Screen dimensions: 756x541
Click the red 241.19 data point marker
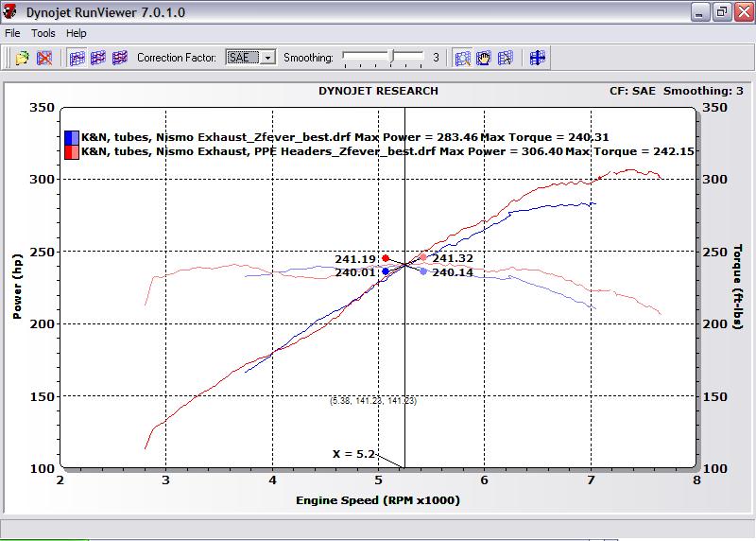click(386, 258)
